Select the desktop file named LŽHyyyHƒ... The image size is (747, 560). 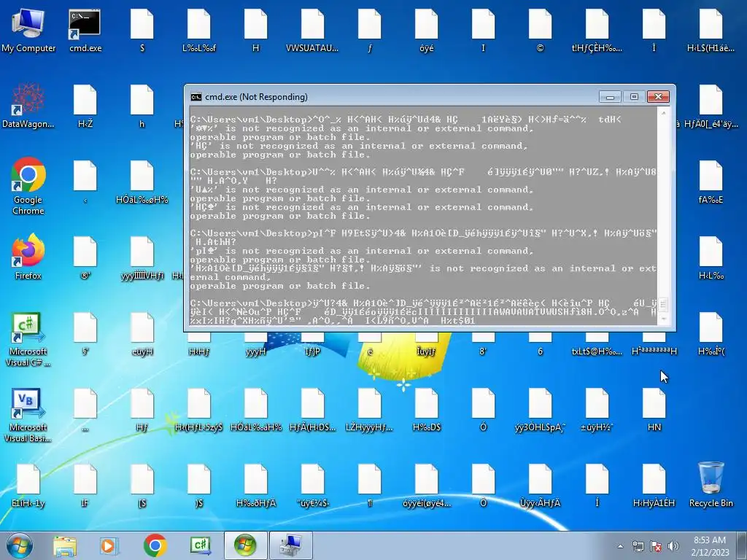(x=369, y=411)
